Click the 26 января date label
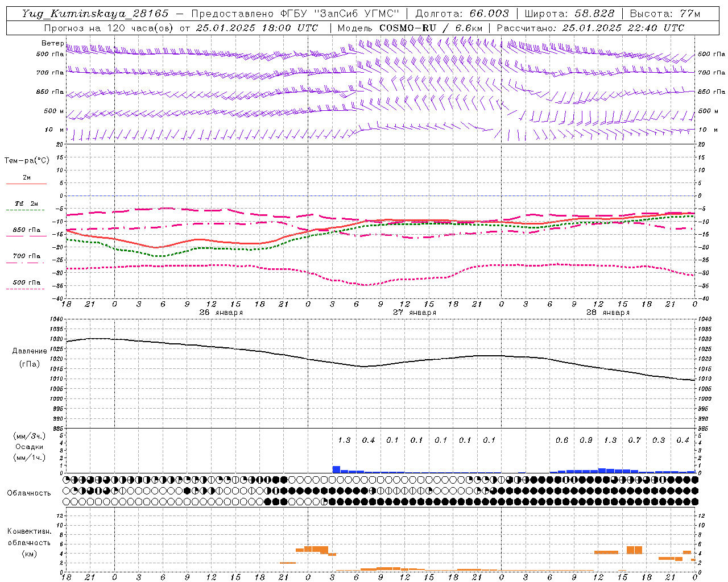This screenshot has width=728, height=582. 221,313
